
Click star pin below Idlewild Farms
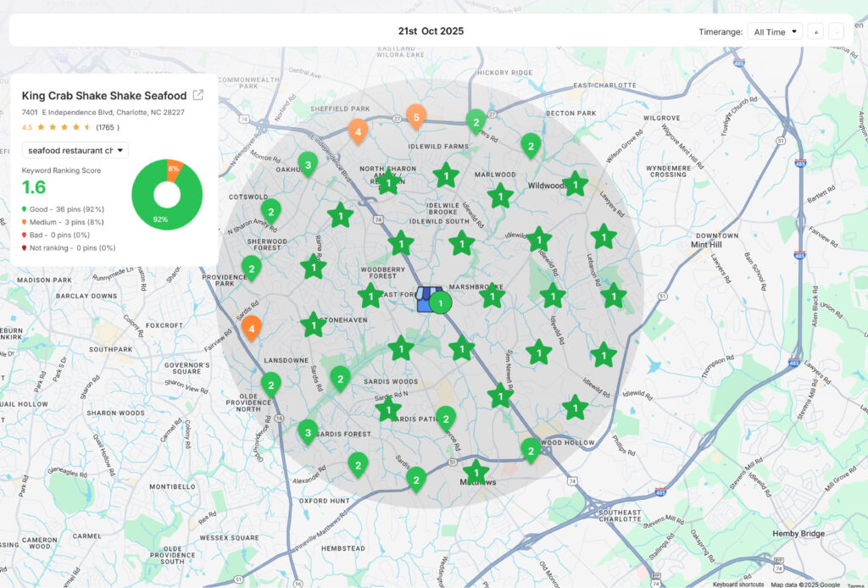(x=446, y=176)
